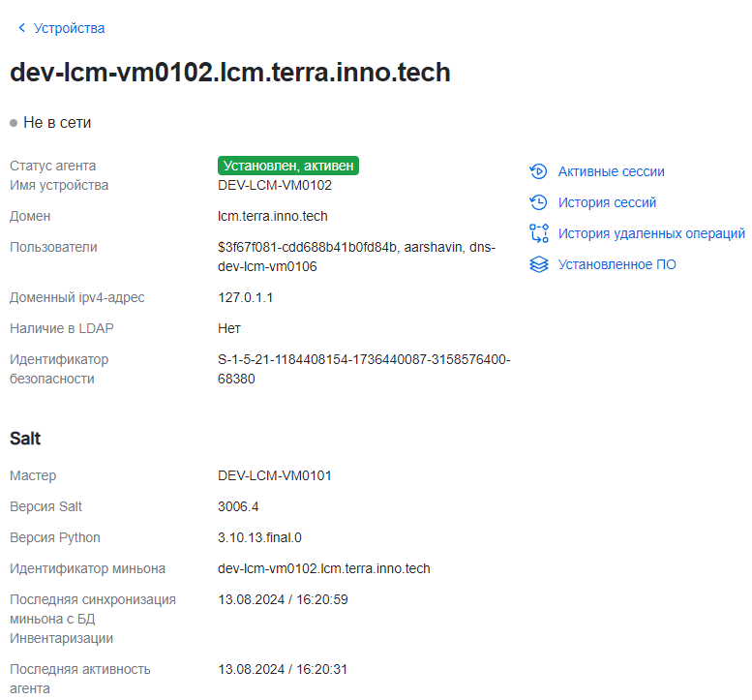Select the device name value DEV-LCM-VM0102
The width and height of the screenshot is (752, 700).
(275, 185)
